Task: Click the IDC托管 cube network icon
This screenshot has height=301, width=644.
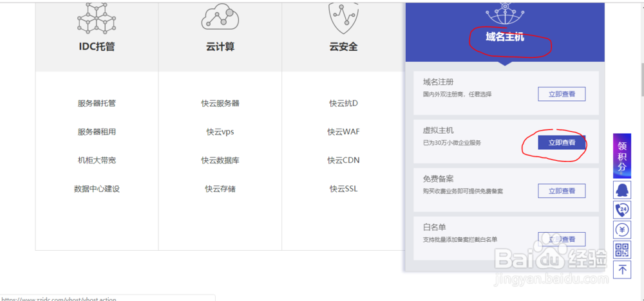Action: coord(97,17)
